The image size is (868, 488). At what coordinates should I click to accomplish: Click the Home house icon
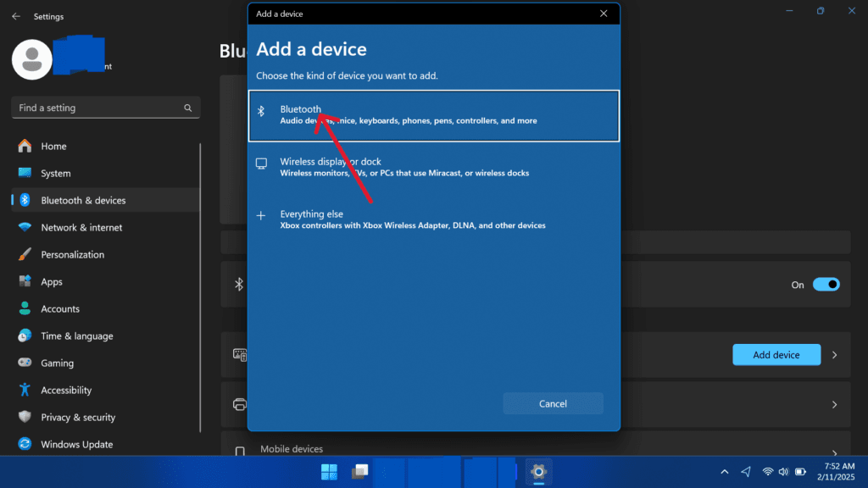[x=25, y=146]
